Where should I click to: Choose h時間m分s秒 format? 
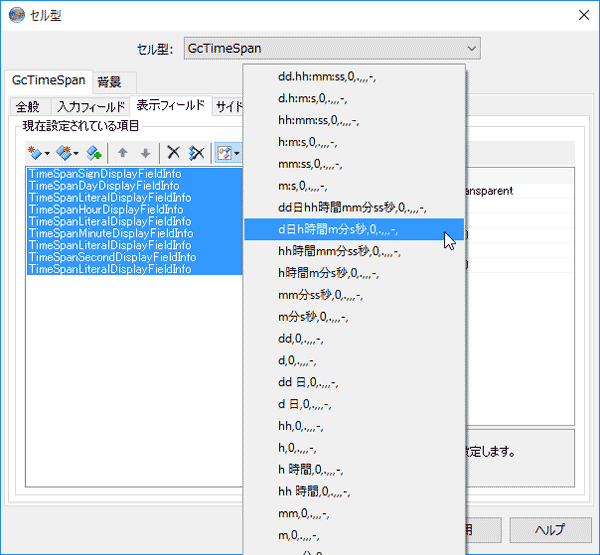pos(354,273)
